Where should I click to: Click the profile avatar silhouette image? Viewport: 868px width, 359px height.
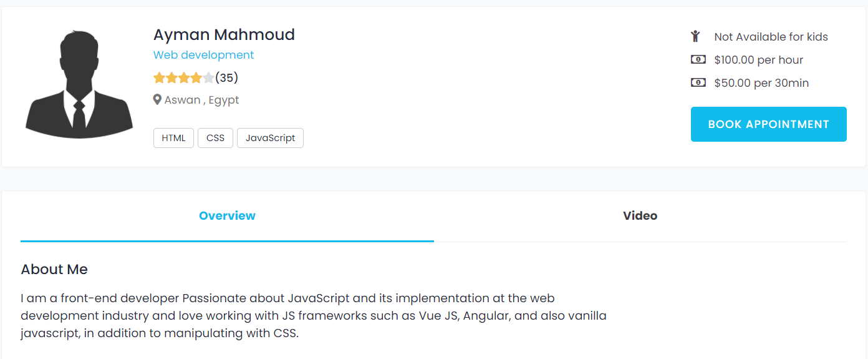(x=79, y=84)
